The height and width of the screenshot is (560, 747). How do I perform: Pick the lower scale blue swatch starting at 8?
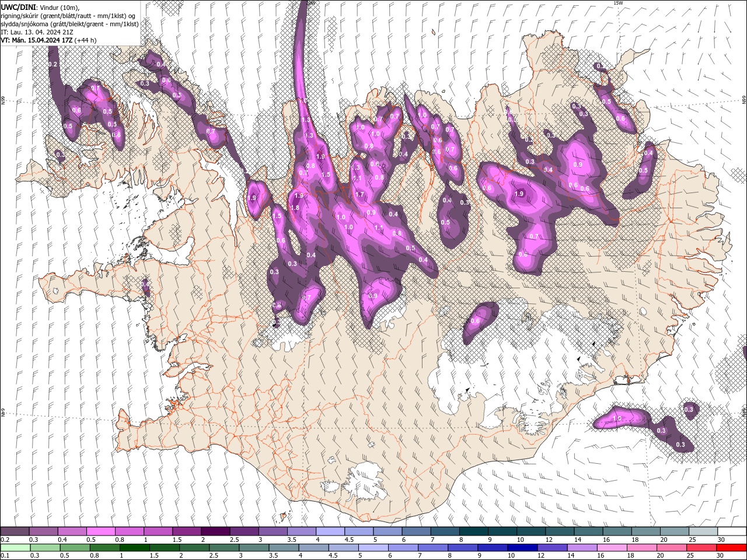[x=462, y=547]
